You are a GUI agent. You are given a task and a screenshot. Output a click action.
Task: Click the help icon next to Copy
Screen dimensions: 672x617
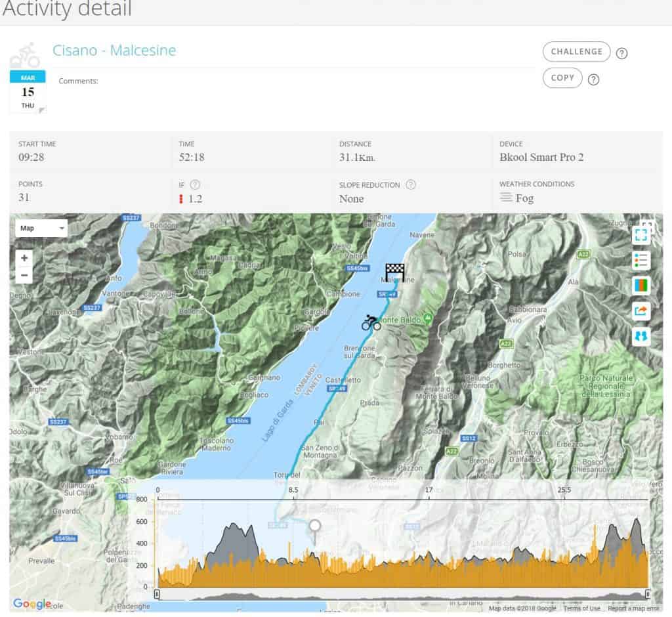point(593,80)
